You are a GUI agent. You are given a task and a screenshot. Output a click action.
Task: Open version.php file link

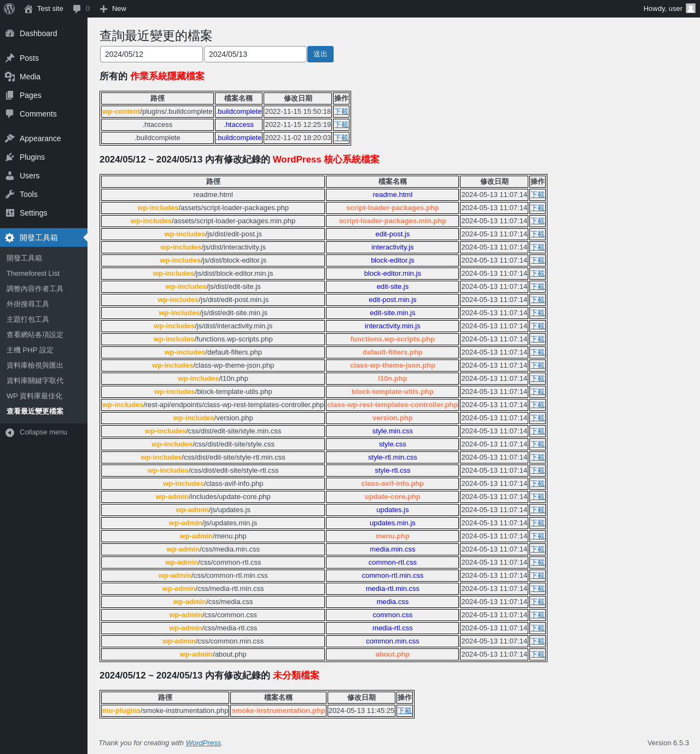(x=393, y=418)
